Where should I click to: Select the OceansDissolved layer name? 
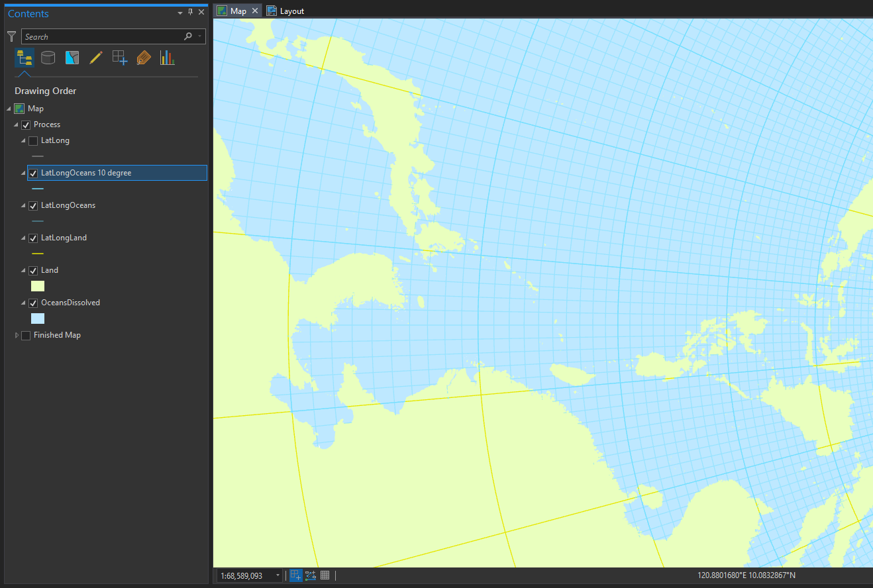70,303
